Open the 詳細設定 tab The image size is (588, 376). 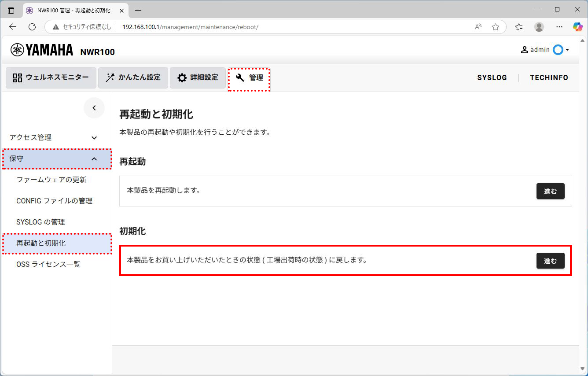click(x=198, y=77)
